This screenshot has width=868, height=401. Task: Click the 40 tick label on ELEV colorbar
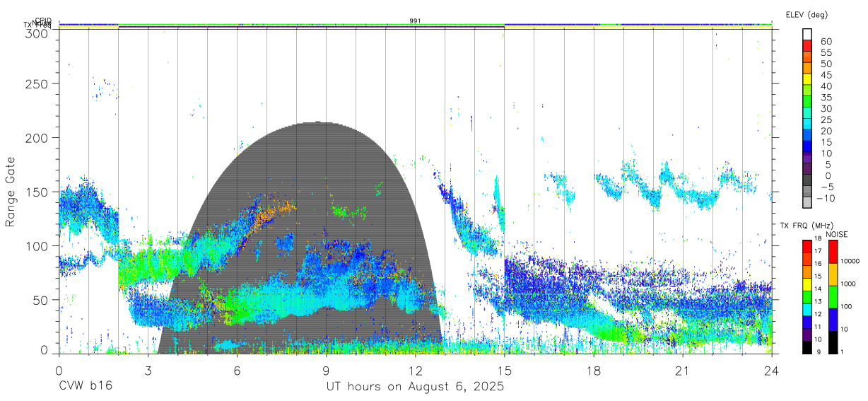coord(826,86)
